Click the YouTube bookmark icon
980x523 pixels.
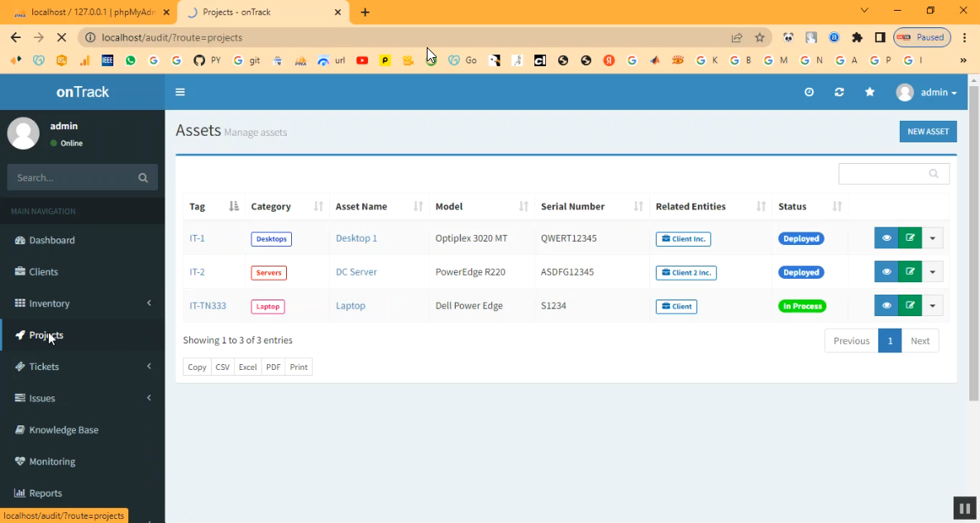tap(362, 60)
